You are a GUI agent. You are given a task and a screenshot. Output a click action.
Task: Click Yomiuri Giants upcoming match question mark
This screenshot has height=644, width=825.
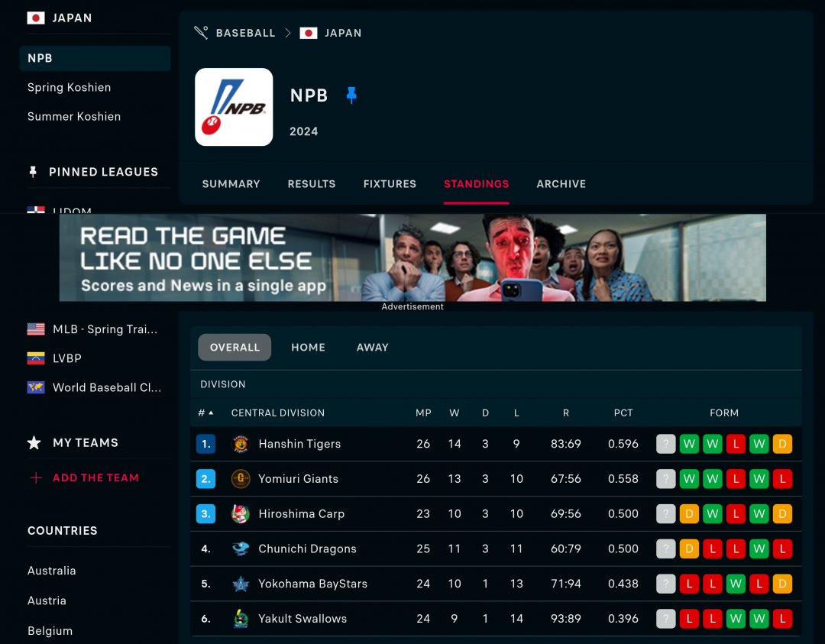665,479
